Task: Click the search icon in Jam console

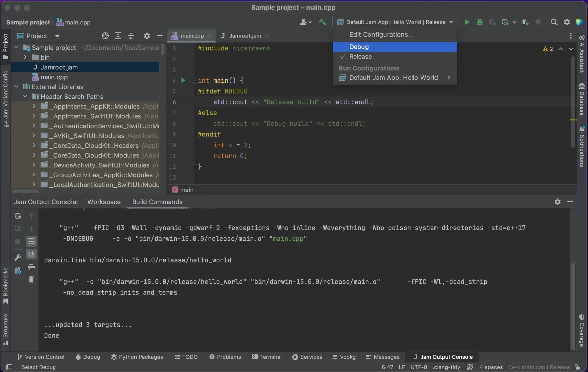Action: [18, 229]
